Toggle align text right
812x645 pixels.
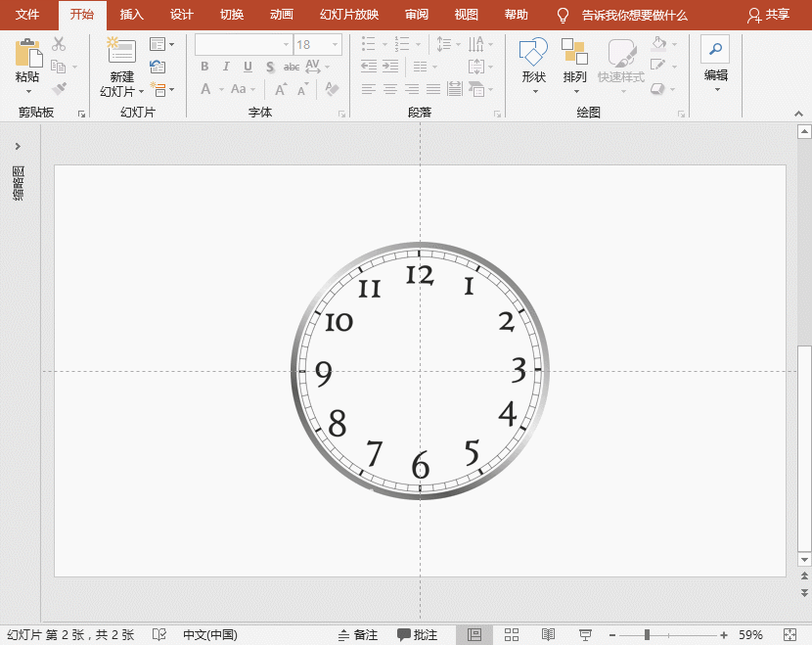[412, 89]
